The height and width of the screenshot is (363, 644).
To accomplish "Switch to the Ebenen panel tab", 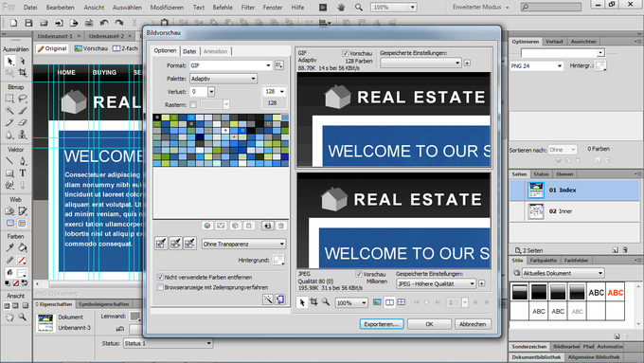I will 564,173.
